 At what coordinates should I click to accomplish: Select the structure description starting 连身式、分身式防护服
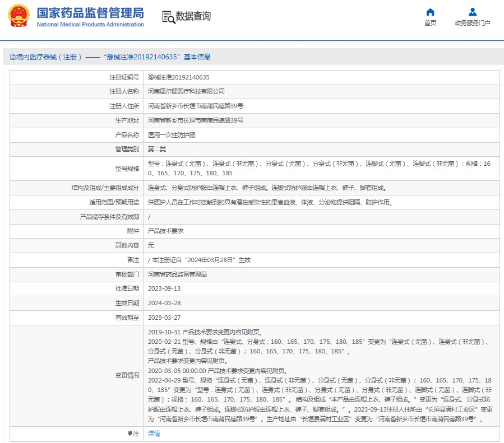[267, 188]
